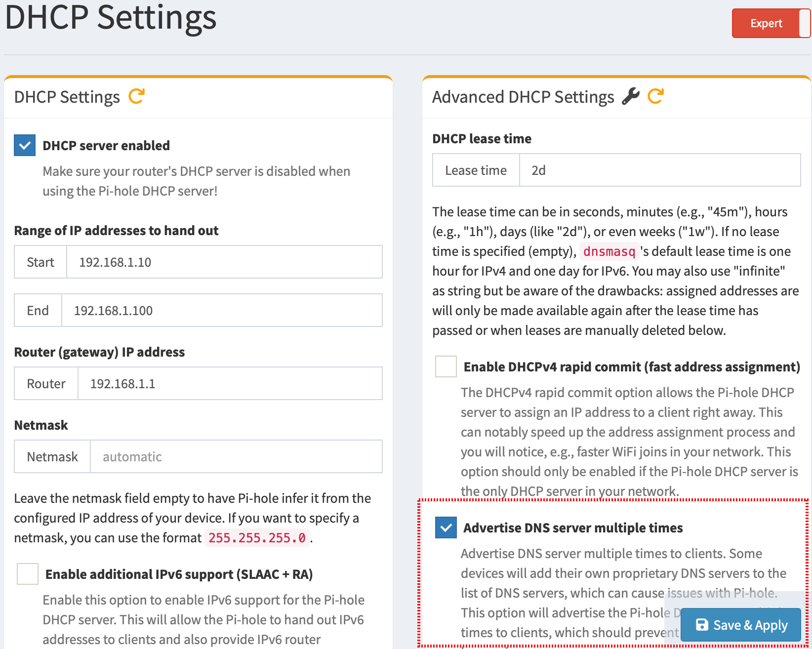
Task: Click the dnsmasq code text
Action: (x=609, y=251)
